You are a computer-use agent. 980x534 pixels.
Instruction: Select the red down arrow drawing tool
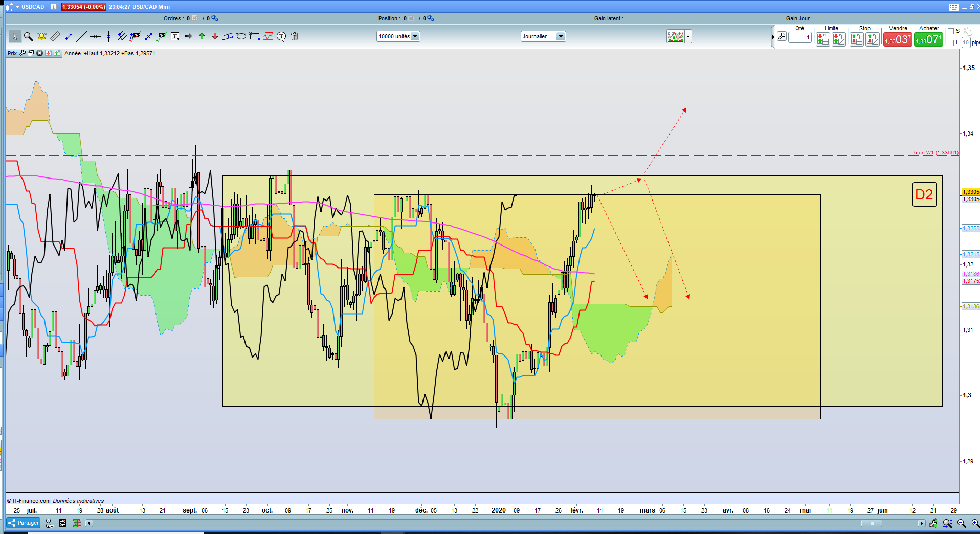(215, 36)
